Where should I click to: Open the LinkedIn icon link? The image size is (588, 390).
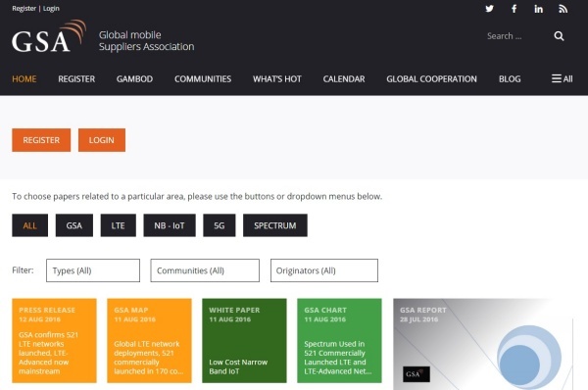click(538, 9)
